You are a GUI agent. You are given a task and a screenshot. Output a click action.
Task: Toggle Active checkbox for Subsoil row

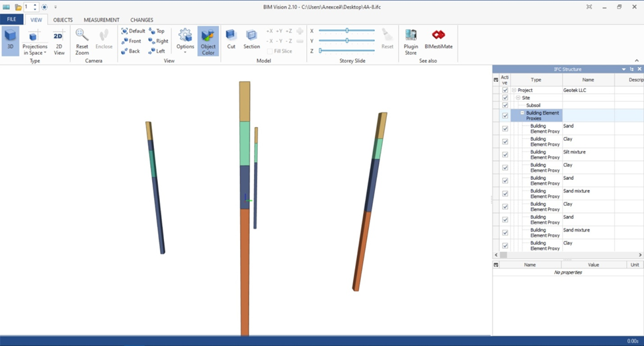(x=505, y=105)
